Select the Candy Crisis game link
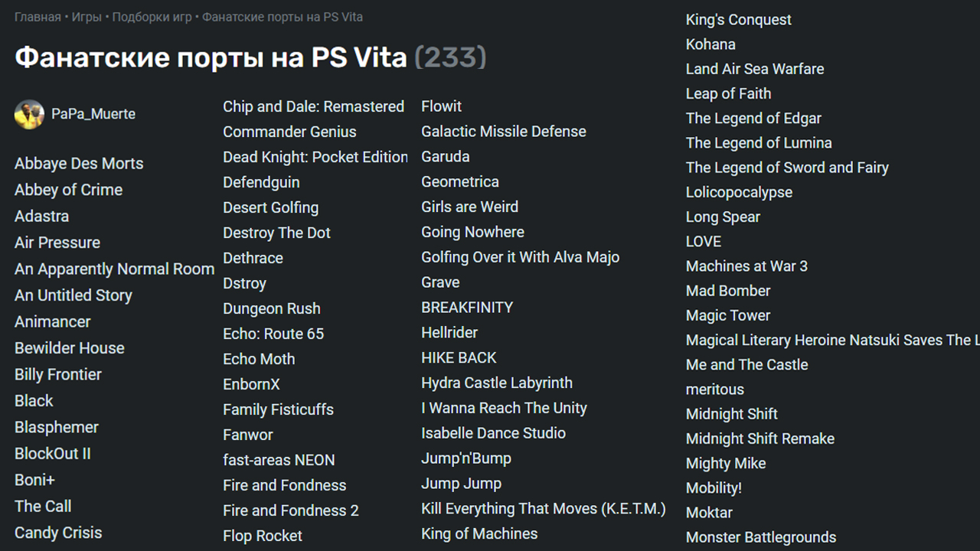980x551 pixels. tap(58, 533)
